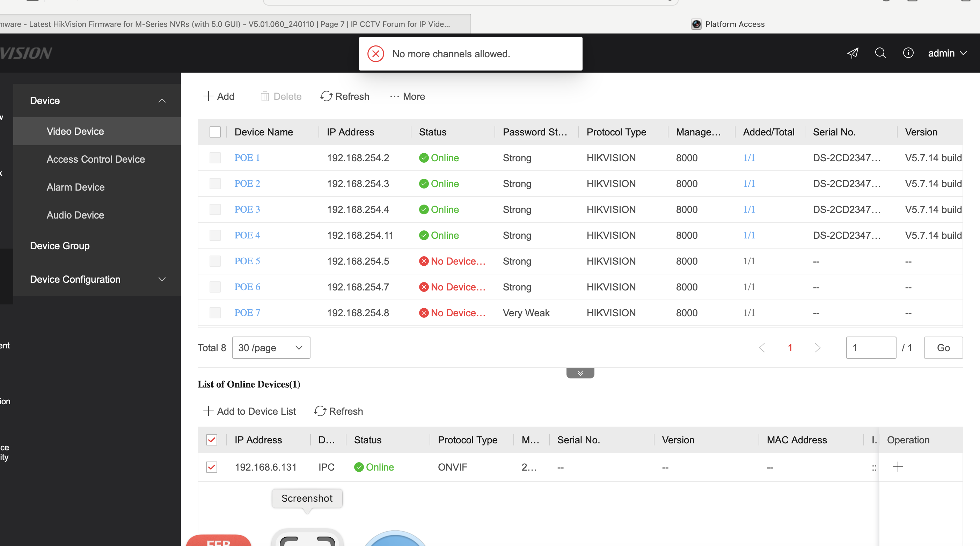The width and height of the screenshot is (980, 546).
Task: Click the page number input field
Action: [870, 348]
